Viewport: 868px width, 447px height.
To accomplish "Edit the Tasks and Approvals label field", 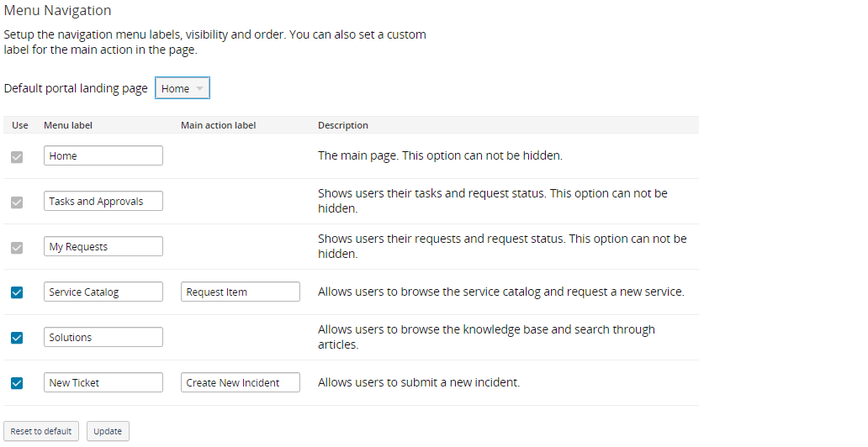I will point(103,202).
